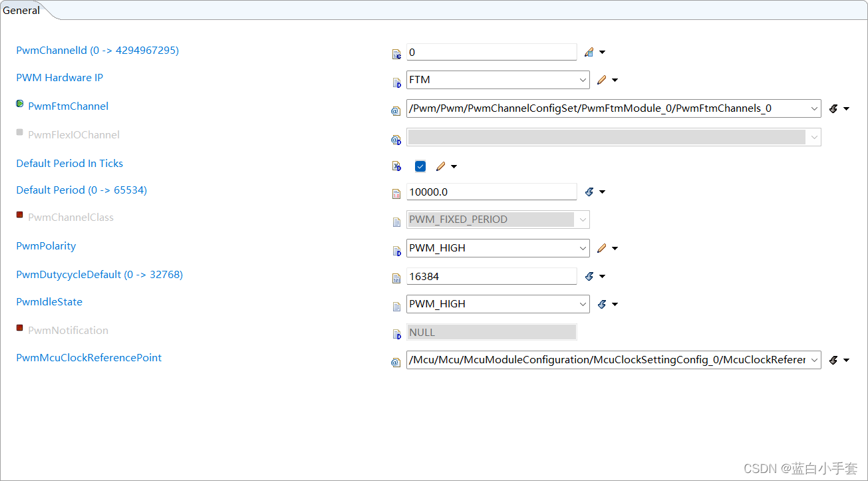This screenshot has height=481, width=868.
Task: Click the calculated-value icon beside Default Period field
Action: click(589, 192)
